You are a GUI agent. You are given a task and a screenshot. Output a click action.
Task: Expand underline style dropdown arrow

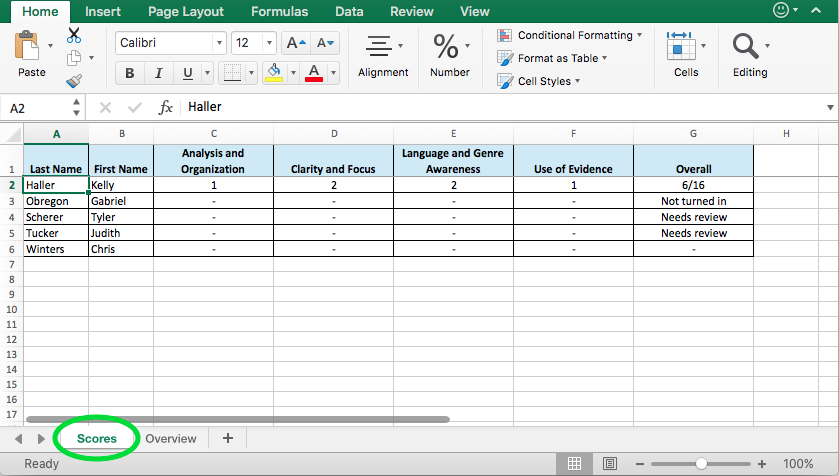click(x=207, y=73)
